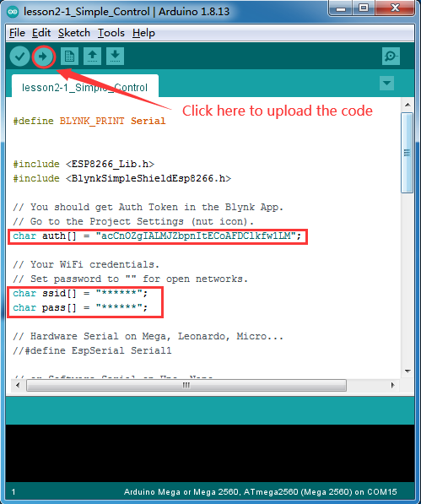
Task: Click the horizontal scrollbar right arrow
Action: [x=392, y=385]
